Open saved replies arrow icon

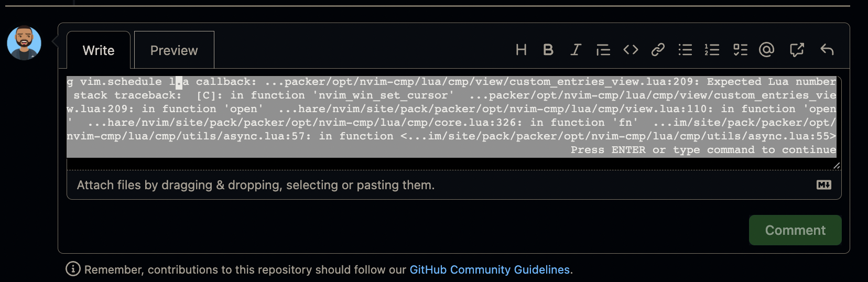pyautogui.click(x=827, y=50)
